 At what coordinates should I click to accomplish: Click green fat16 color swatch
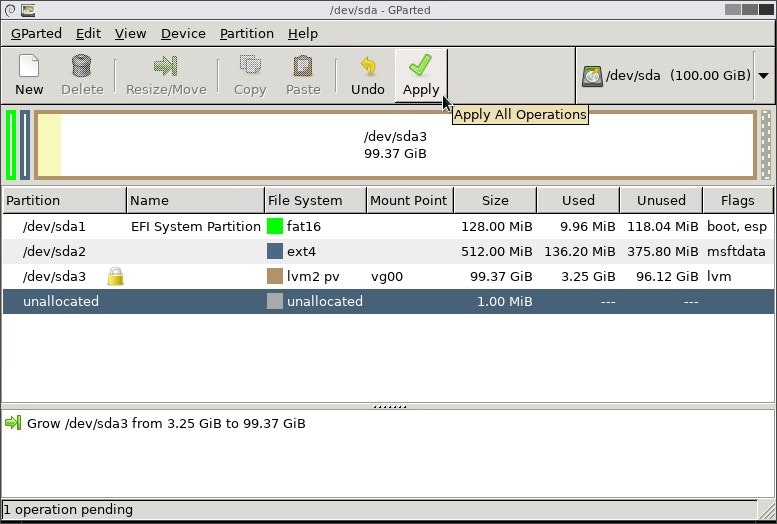(275, 226)
